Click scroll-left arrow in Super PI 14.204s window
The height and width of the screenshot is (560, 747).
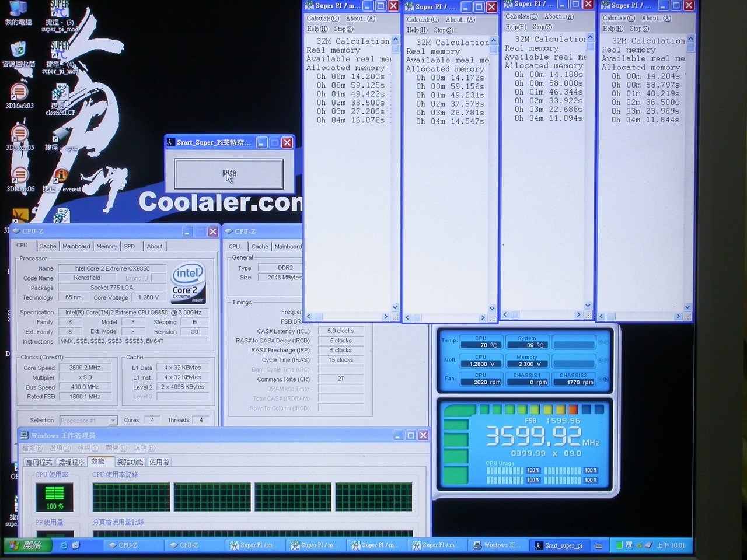602,316
